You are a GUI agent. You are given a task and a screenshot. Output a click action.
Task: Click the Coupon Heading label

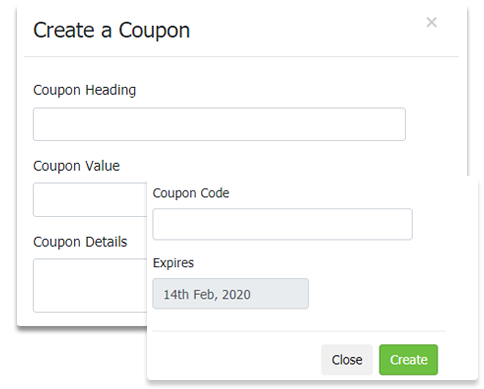[85, 90]
